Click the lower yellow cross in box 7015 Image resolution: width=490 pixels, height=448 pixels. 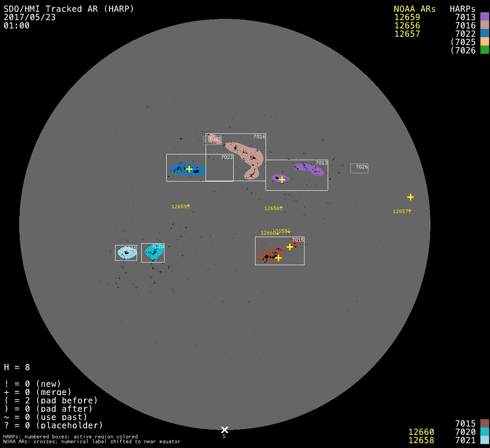tap(278, 258)
